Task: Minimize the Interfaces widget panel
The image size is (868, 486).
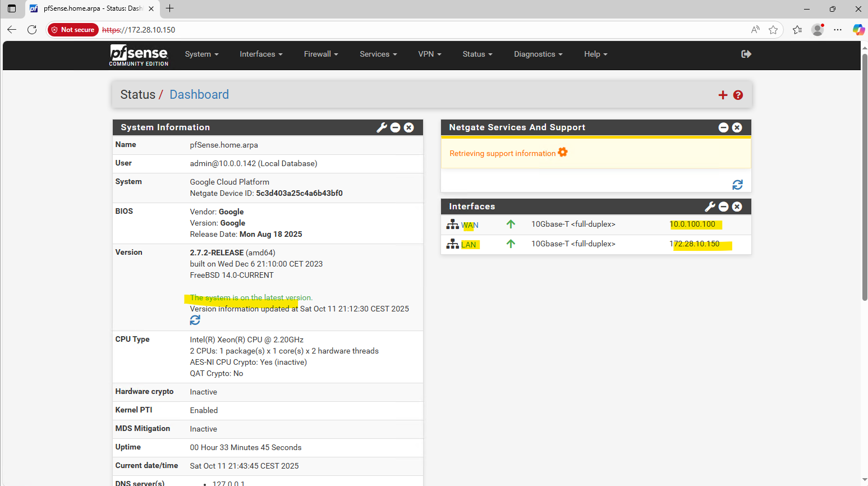Action: (723, 207)
